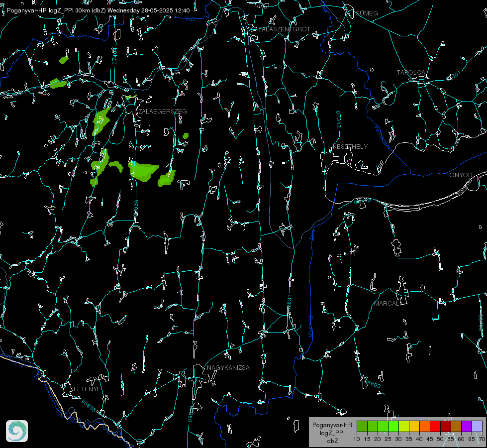This screenshot has height=448, width=487.
Task: Click the Veszprém county border label
Action: click(382, 136)
